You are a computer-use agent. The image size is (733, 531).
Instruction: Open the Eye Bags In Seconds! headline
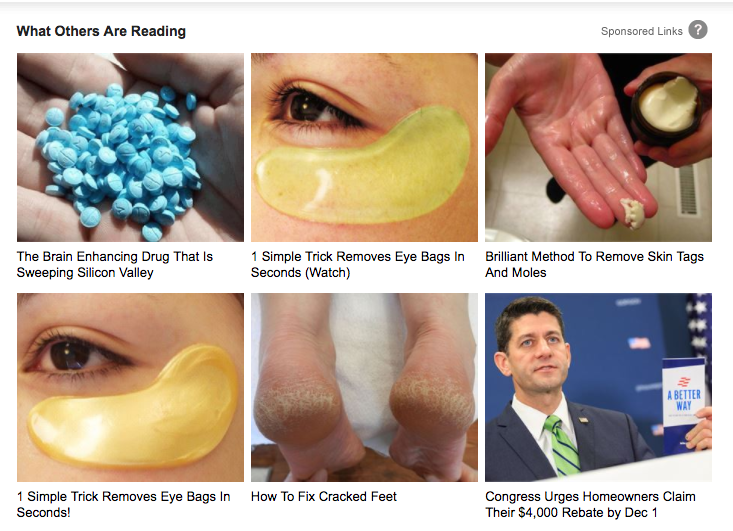pos(123,504)
